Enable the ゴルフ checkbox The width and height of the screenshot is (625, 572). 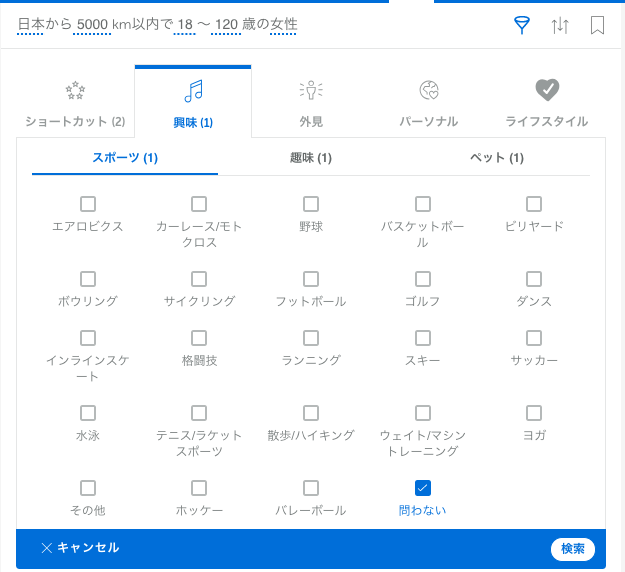coord(423,279)
